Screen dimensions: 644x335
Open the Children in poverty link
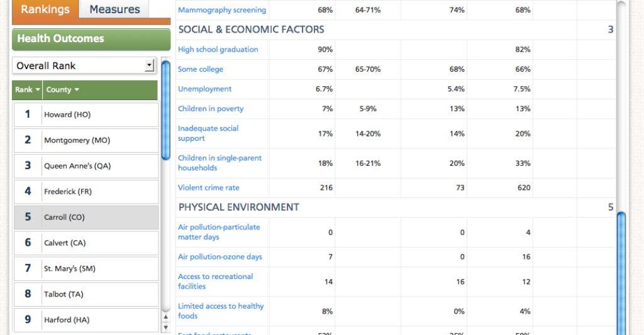point(211,109)
